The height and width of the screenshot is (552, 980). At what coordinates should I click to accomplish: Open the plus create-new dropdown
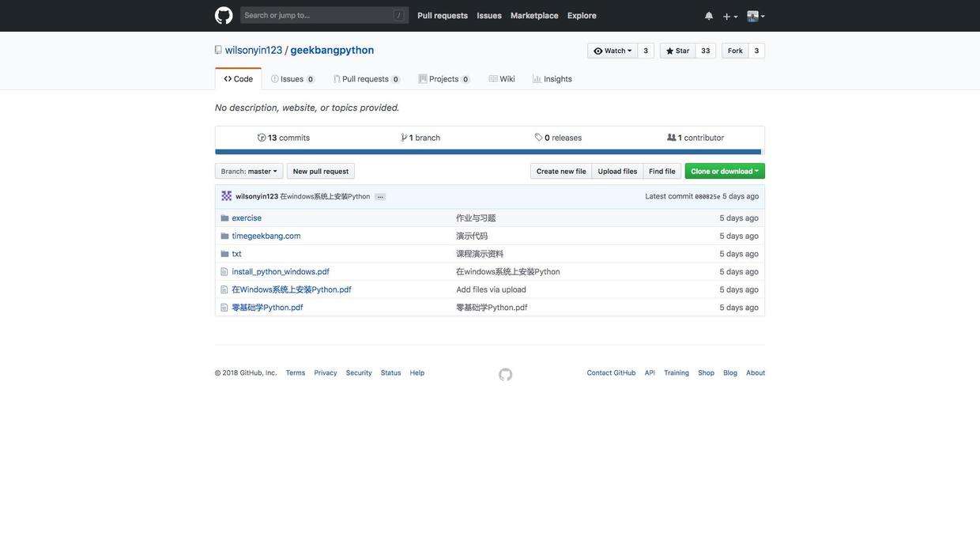coord(730,16)
